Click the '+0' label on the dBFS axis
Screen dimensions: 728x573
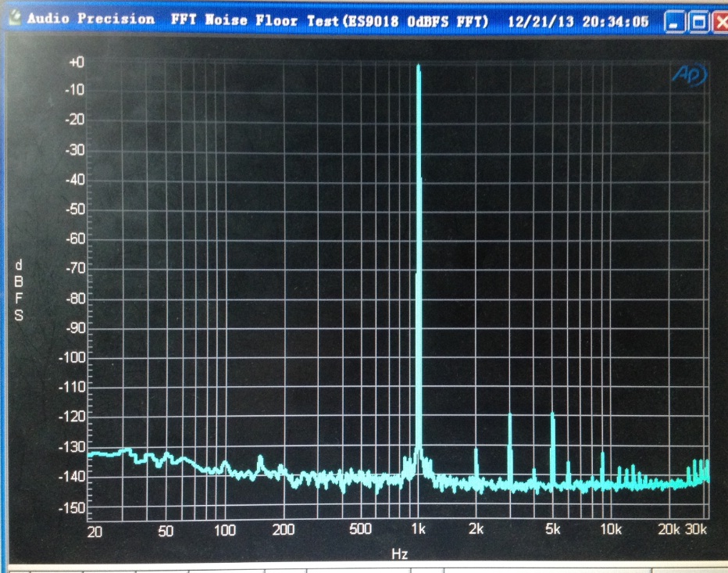pos(76,62)
